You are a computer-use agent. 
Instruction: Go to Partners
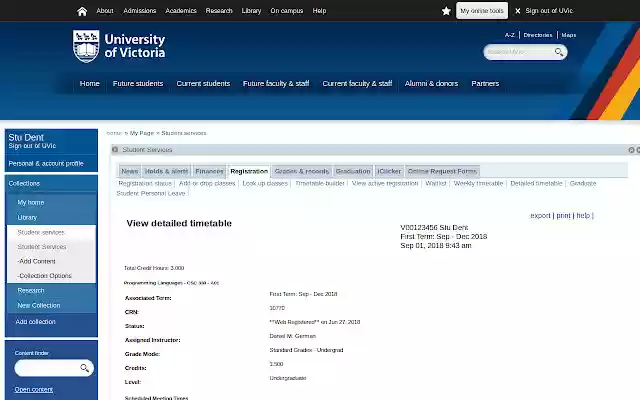[x=485, y=84]
